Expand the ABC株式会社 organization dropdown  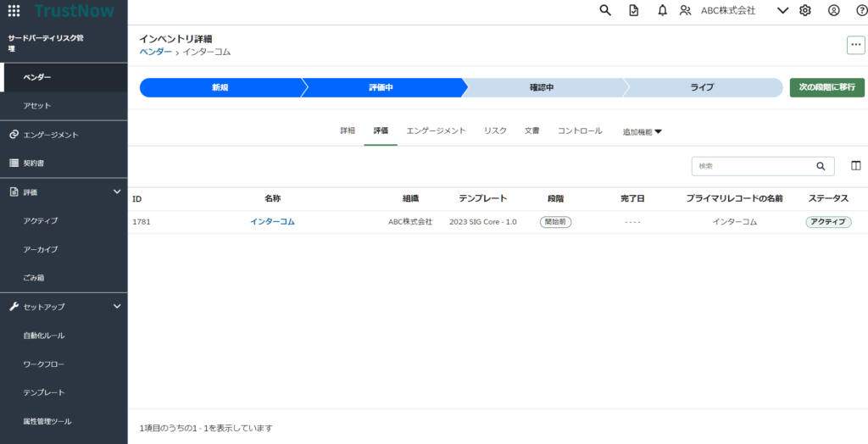tap(782, 10)
